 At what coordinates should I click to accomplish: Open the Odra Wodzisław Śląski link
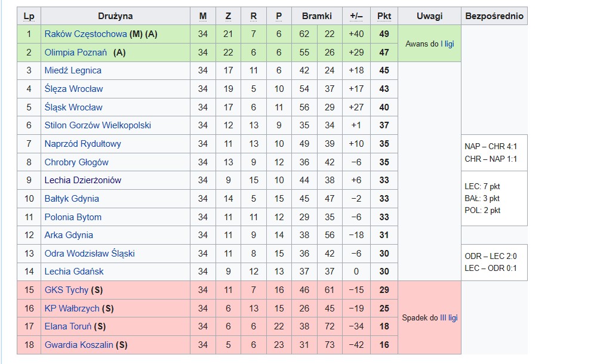click(x=90, y=254)
